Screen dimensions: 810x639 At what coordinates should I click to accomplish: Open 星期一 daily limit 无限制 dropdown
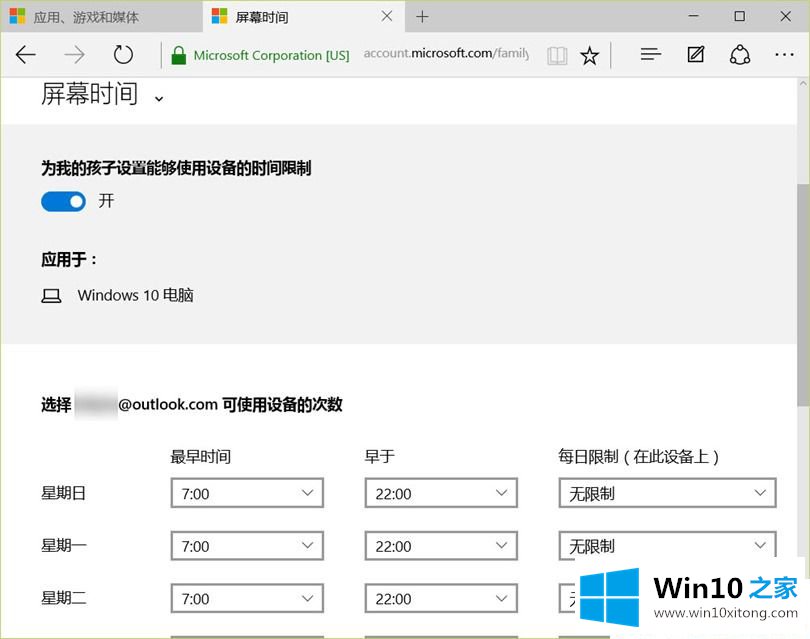(667, 546)
